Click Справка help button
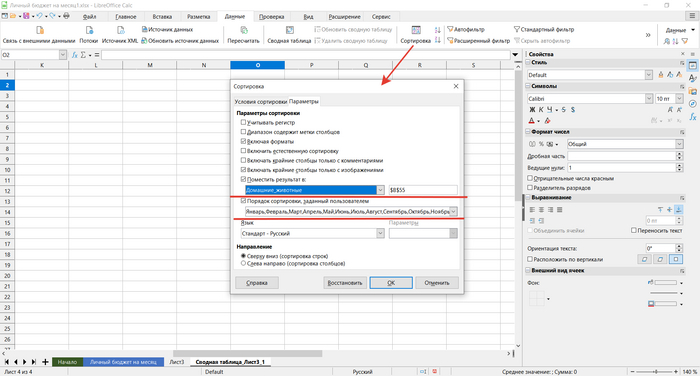 click(257, 283)
